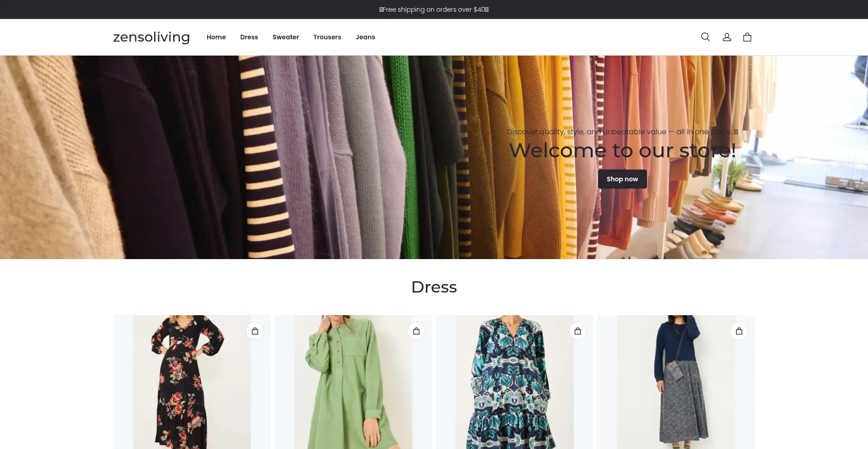Screen dimensions: 868x449
Task: Click the Dress section heading
Action: [x=434, y=287]
